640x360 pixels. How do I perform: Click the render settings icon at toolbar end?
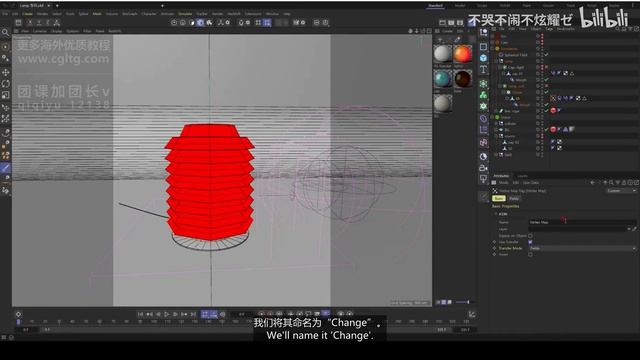click(460, 22)
